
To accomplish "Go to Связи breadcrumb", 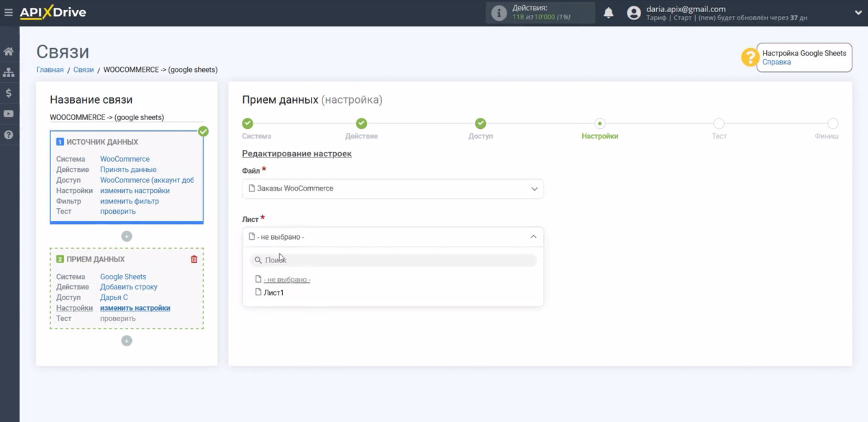I will pos(83,70).
